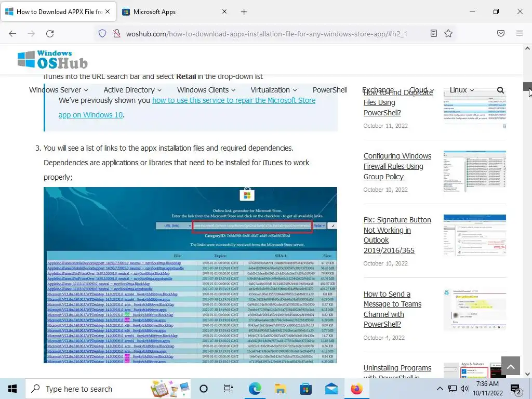This screenshot has height=399, width=532.
Task: Open How to Find Duplicate Files article
Action: click(x=398, y=102)
